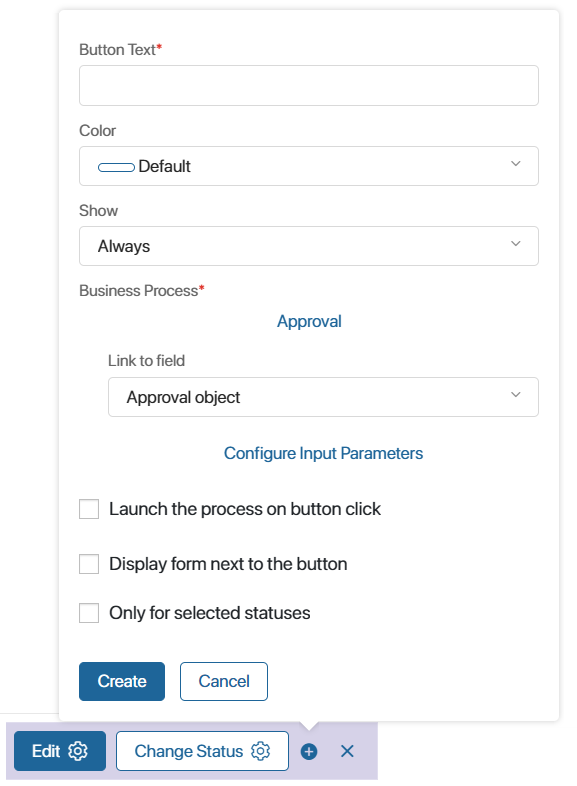Click the X icon in the button toolbar
The image size is (577, 786).
347,751
